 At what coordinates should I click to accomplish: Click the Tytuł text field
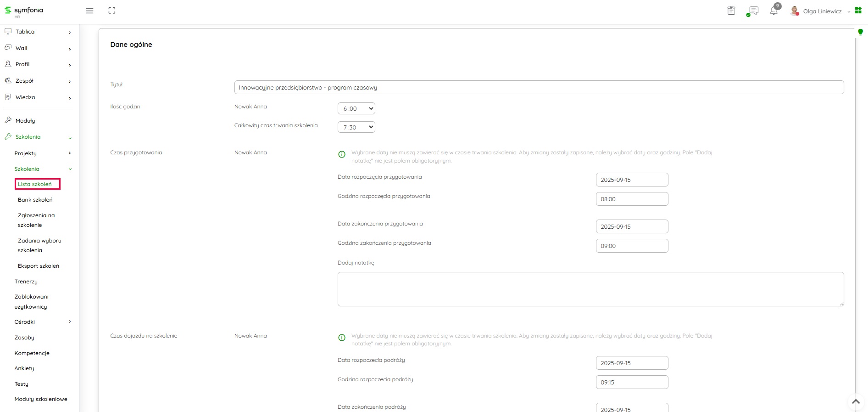coord(539,87)
